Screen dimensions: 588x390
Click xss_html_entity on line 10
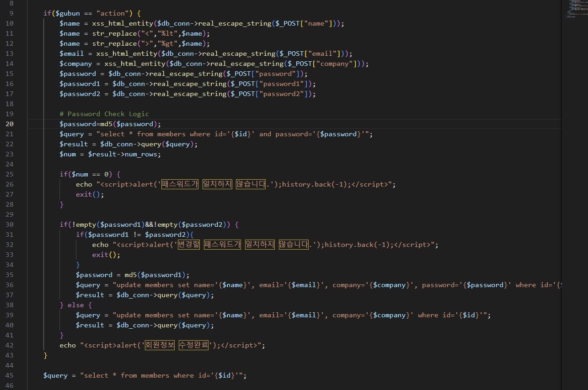(x=123, y=23)
